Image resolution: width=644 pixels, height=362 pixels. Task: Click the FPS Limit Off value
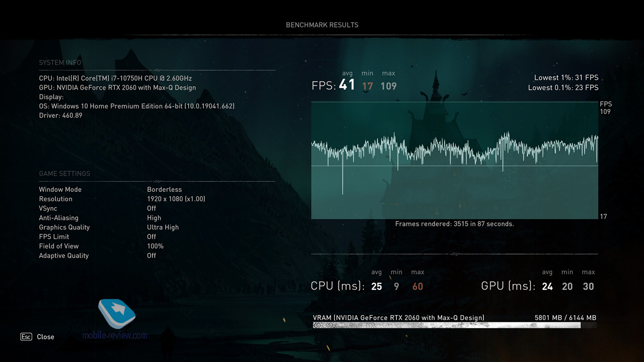[151, 236]
